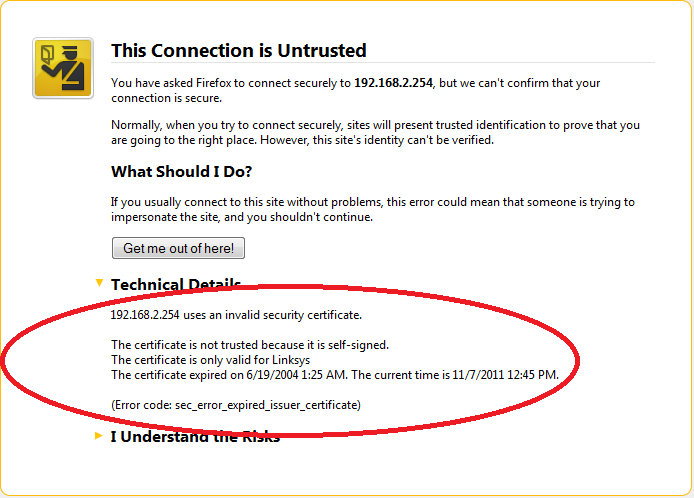Click the only valid for Linksys line
Viewport: 694px width, 498px height.
(210, 360)
